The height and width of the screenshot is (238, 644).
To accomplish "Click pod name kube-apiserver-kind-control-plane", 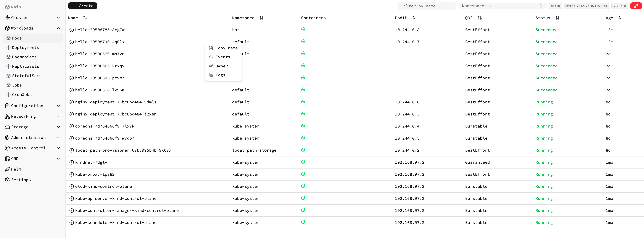I will point(116,198).
